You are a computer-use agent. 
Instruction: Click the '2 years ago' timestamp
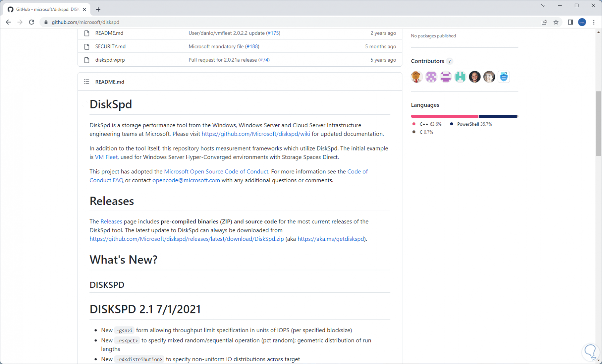pyautogui.click(x=383, y=33)
